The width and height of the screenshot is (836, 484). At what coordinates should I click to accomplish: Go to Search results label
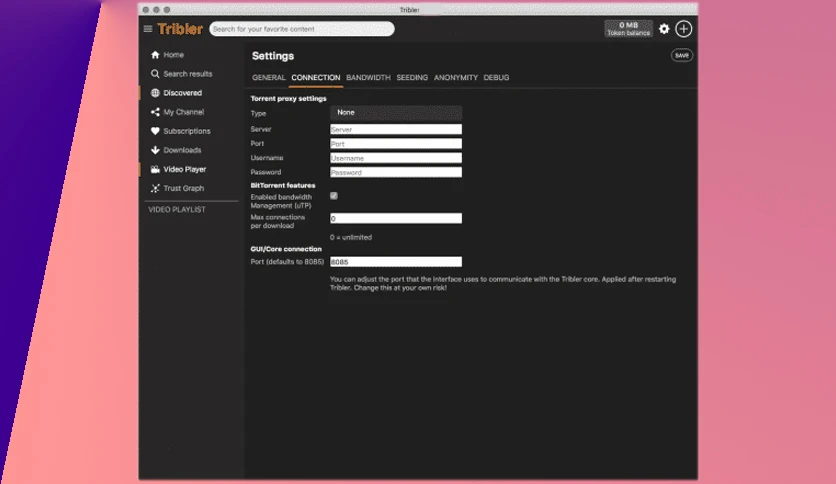[x=188, y=74]
